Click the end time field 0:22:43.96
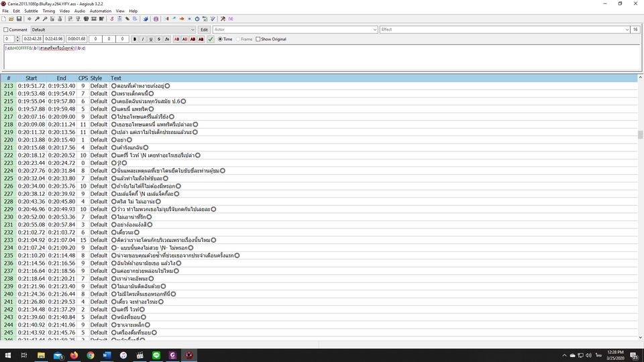This screenshot has height=362, width=644. [54, 39]
